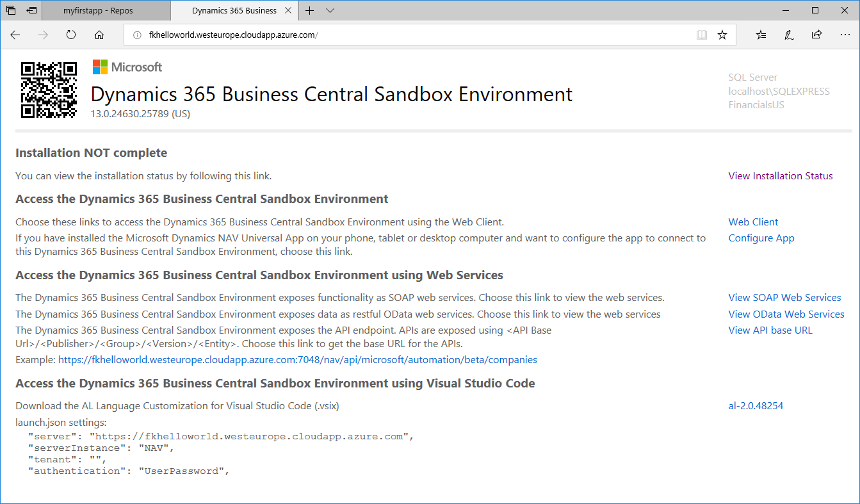860x504 pixels.
Task: Click the browser Back arrow
Action: coord(15,35)
